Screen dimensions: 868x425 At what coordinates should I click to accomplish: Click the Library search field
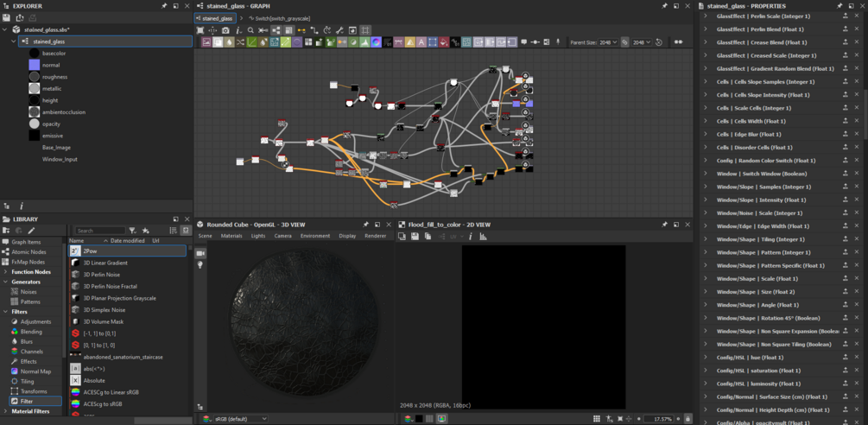[99, 231]
